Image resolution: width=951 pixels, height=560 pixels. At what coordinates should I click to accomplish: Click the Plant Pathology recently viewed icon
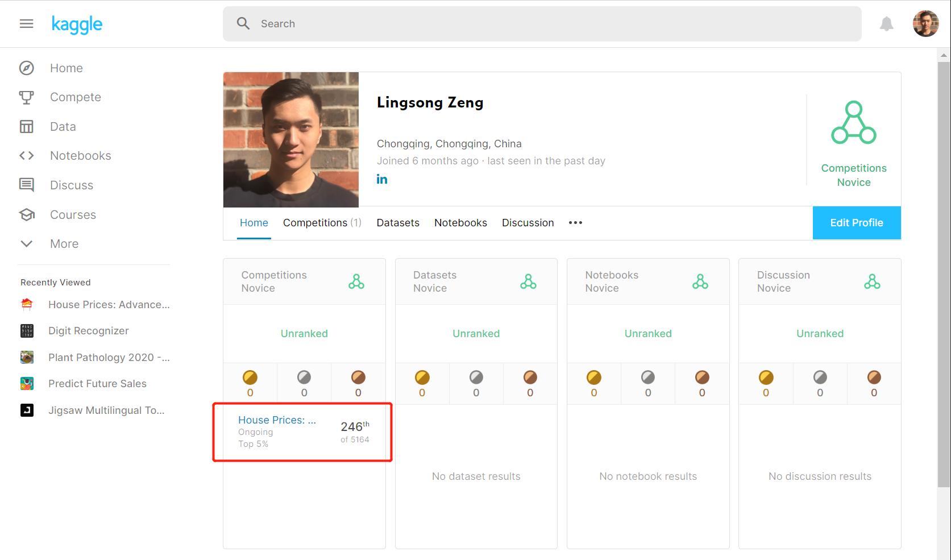pyautogui.click(x=27, y=357)
